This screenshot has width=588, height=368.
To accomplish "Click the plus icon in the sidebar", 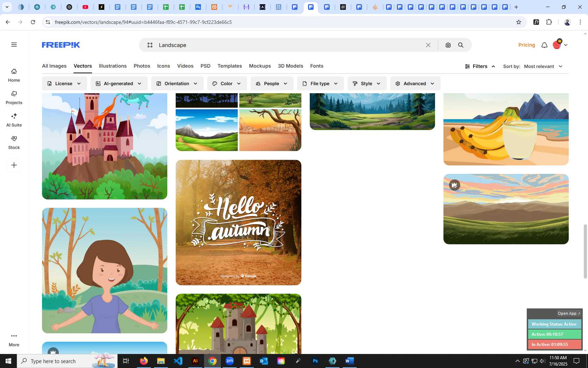I will [14, 165].
